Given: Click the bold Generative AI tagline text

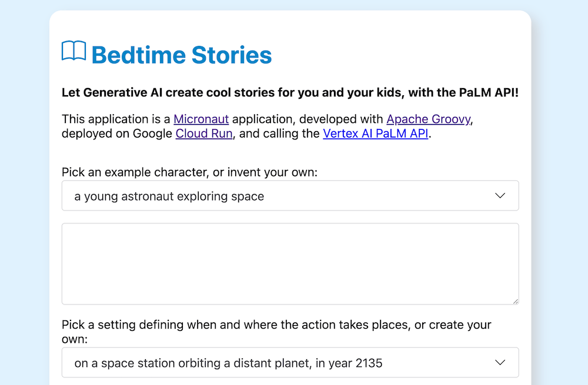Looking at the screenshot, I should [290, 92].
